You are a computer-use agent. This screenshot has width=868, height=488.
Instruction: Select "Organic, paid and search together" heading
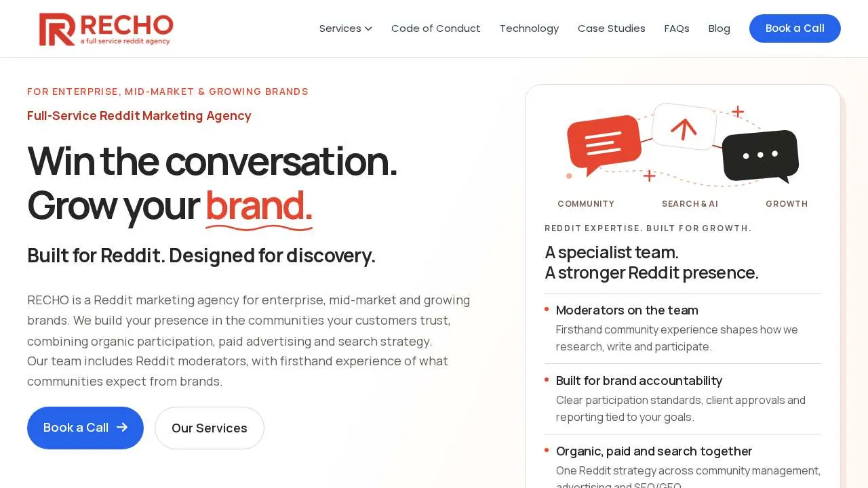tap(654, 451)
